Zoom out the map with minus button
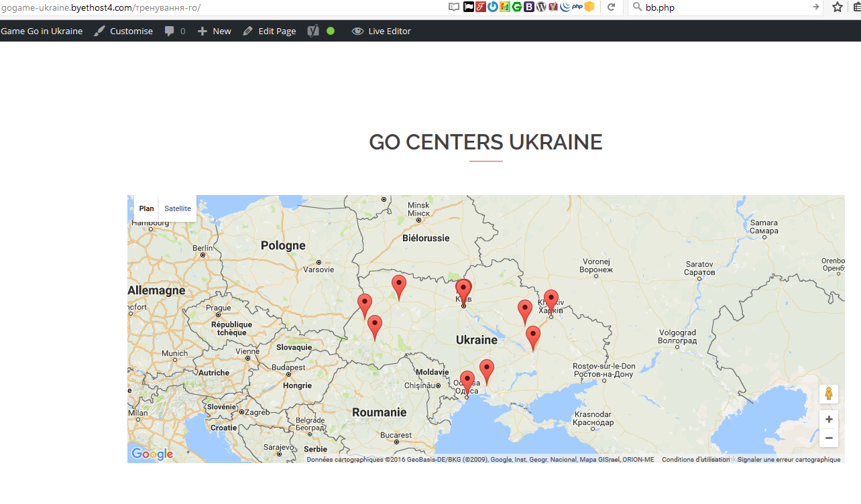This screenshot has height=504, width=861. [x=829, y=438]
